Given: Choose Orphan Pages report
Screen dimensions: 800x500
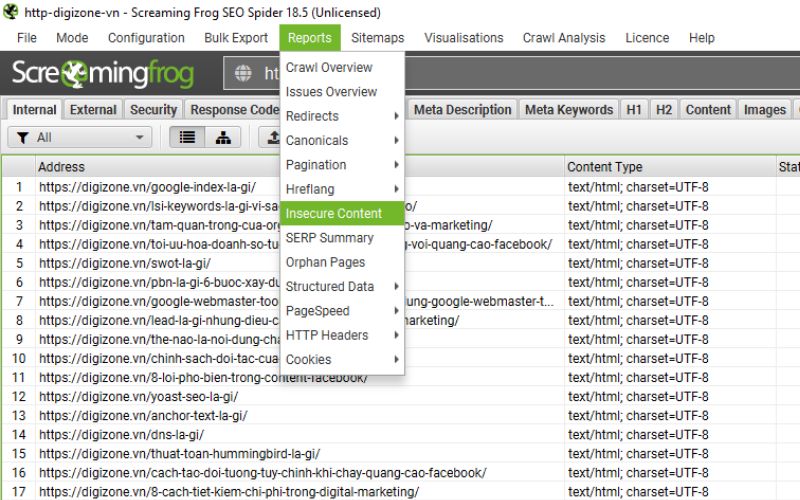Looking at the screenshot, I should (342, 262).
